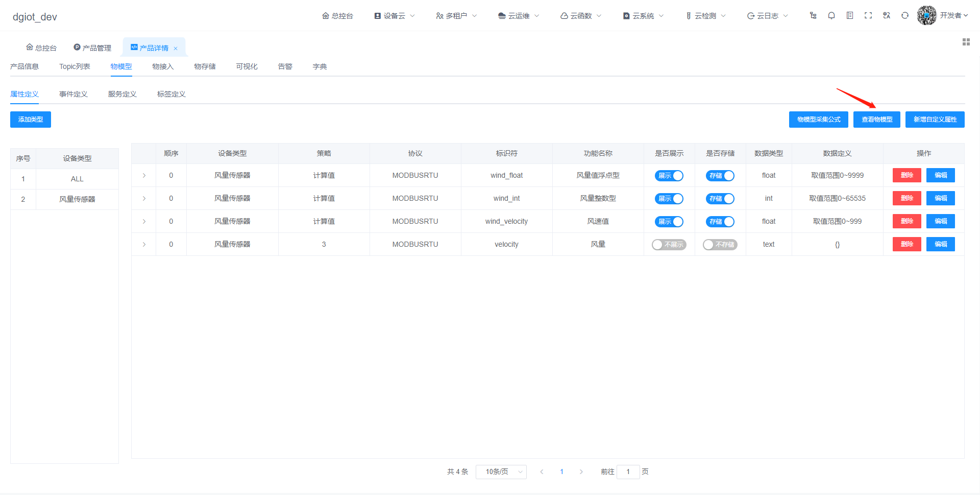Click the refresh icon in header

click(x=905, y=16)
